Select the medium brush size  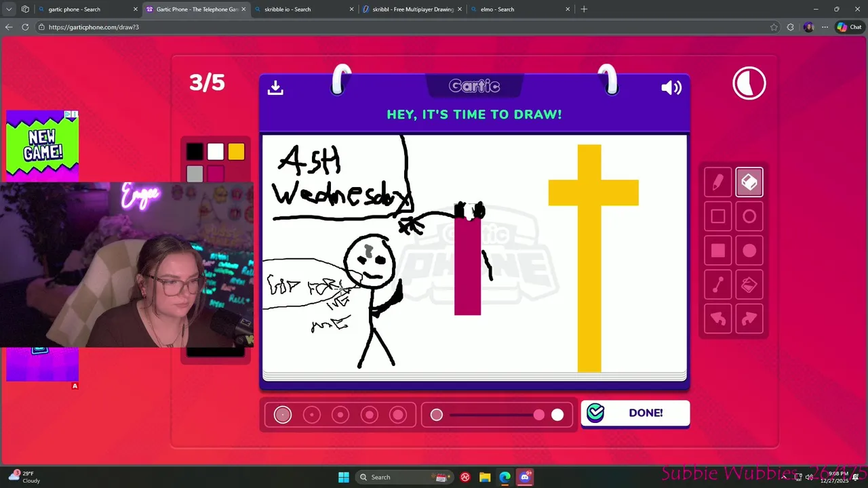point(340,415)
